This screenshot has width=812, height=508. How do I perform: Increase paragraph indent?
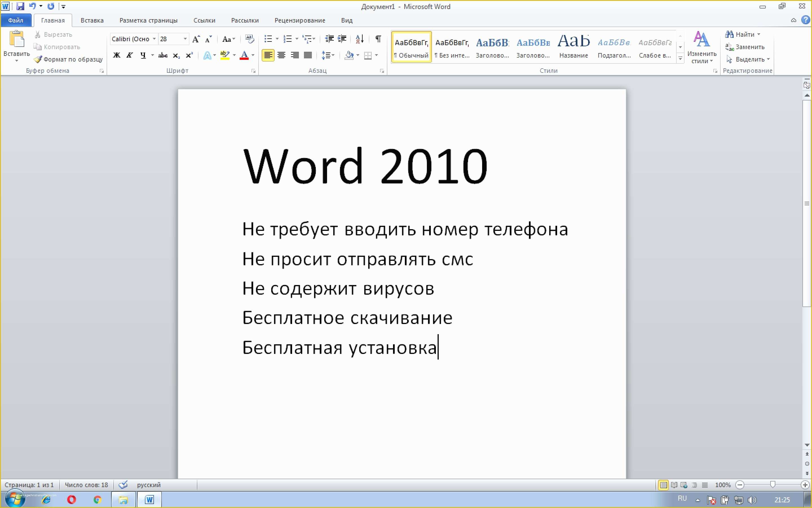pos(342,39)
